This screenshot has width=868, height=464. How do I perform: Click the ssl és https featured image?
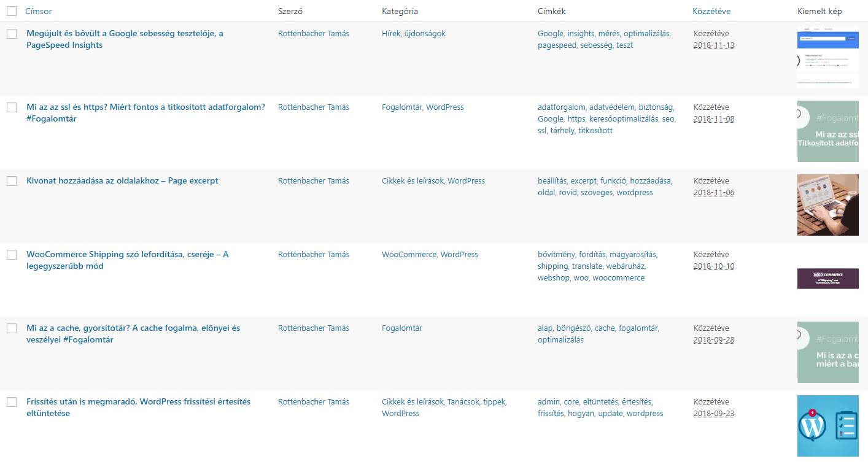(x=827, y=131)
